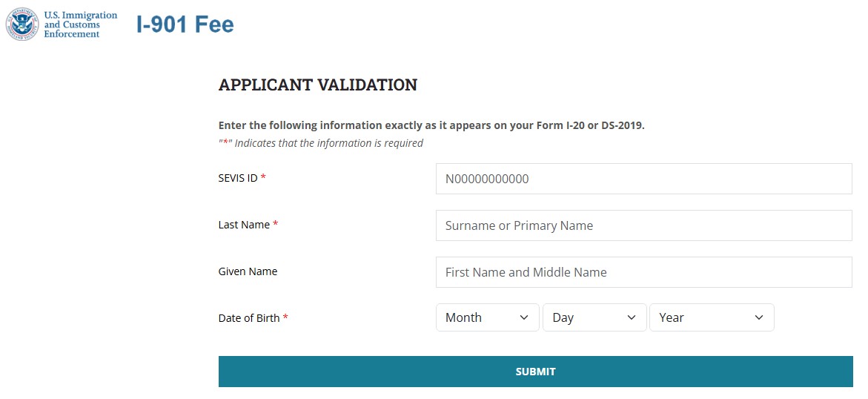Click the SEVIS ID label
This screenshot has height=399, width=868.
(x=238, y=178)
